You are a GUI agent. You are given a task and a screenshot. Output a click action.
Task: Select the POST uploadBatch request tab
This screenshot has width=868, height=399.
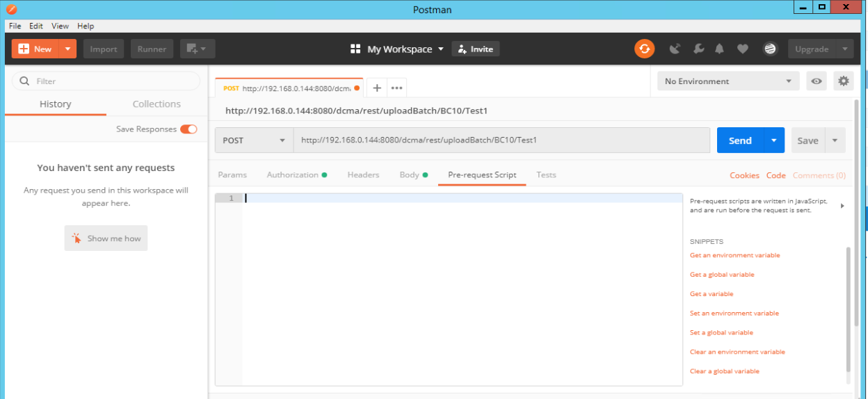click(x=289, y=88)
